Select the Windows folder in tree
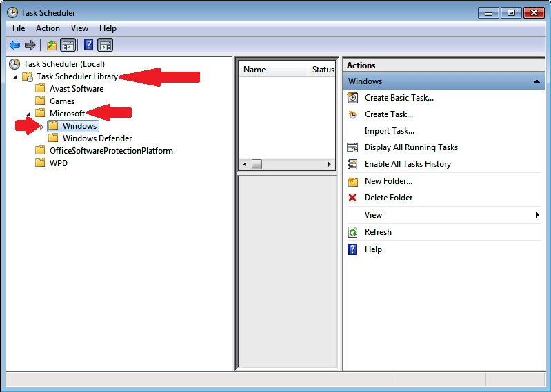This screenshot has height=392, width=551. coord(79,126)
